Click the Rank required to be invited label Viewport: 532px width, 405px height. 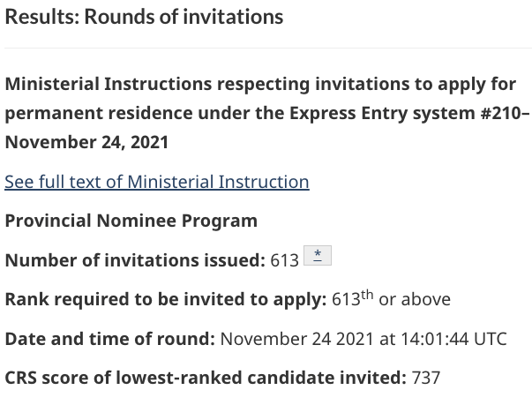[166, 299]
